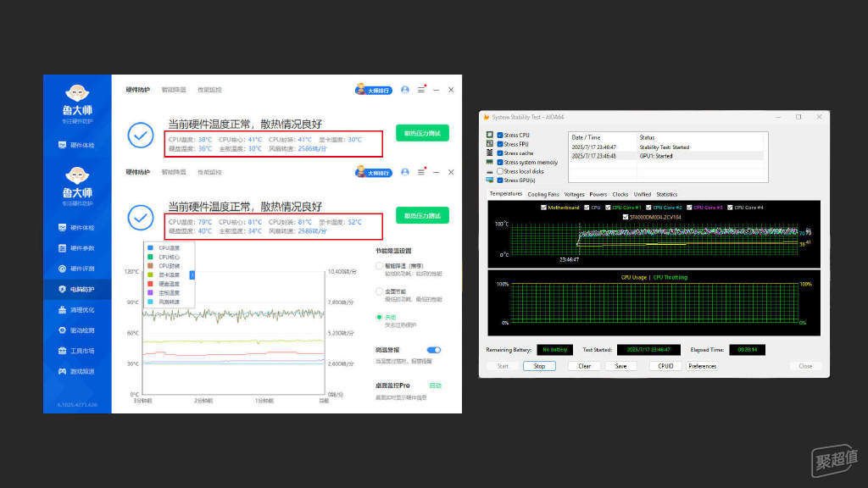Click the AIDA64 flame icon in the title bar

point(487,117)
